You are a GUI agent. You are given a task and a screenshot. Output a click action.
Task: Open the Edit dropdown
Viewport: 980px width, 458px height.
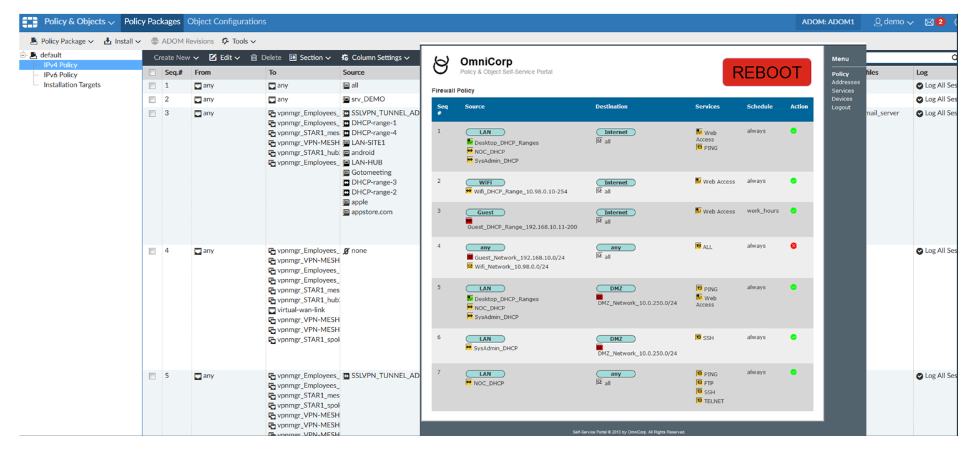(x=225, y=57)
